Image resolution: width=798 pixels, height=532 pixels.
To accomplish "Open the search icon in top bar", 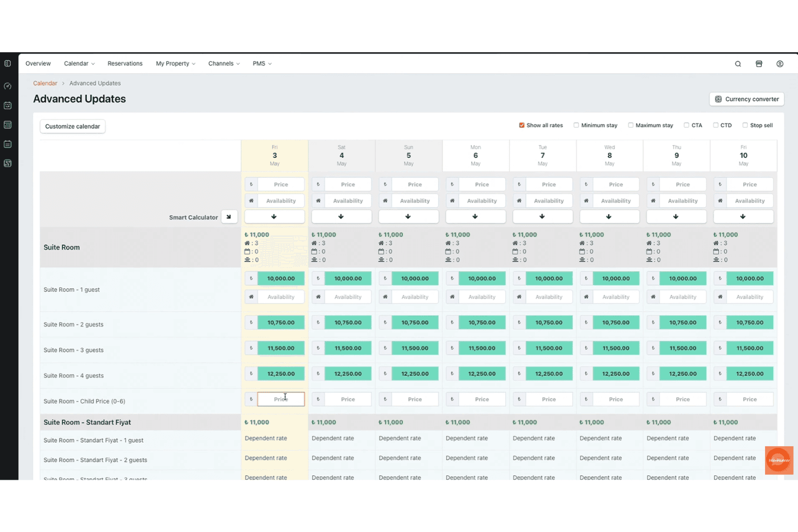I will 738,64.
